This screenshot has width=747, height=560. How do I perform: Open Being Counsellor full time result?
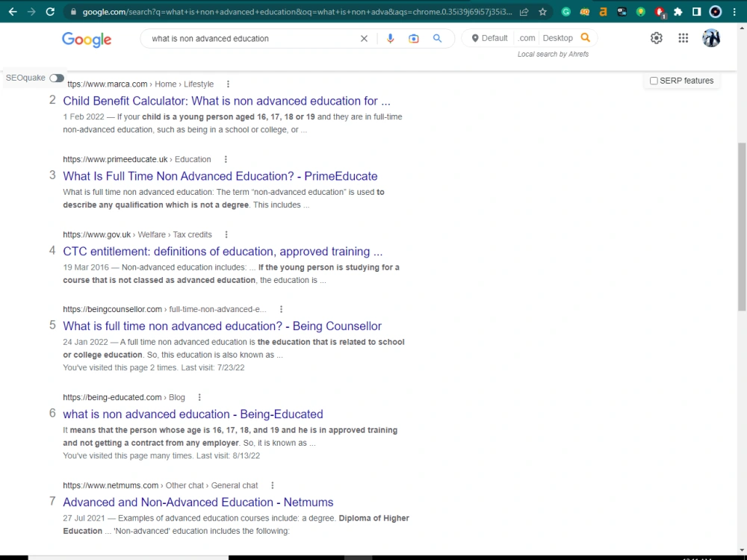pos(223,326)
